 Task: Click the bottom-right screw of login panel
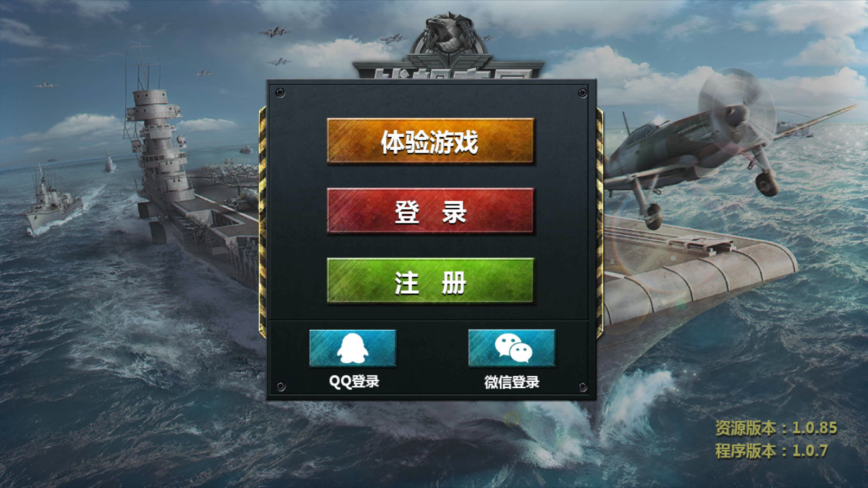point(582,387)
